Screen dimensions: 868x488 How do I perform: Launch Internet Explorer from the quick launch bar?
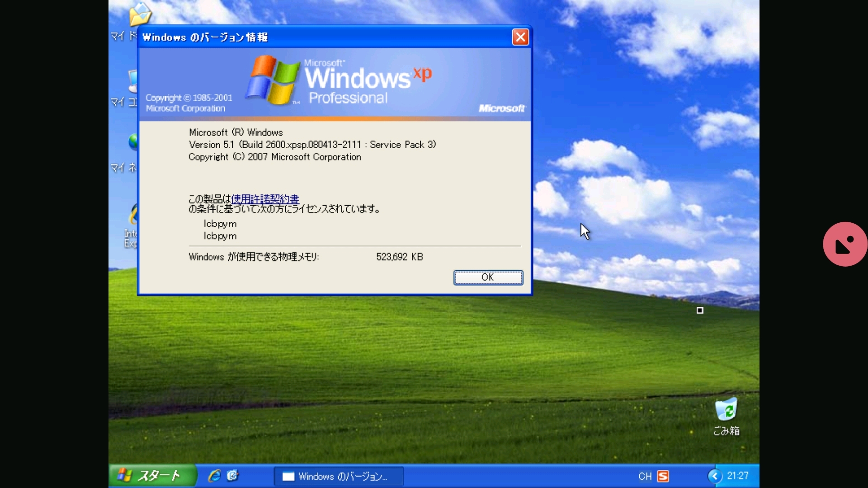click(214, 476)
